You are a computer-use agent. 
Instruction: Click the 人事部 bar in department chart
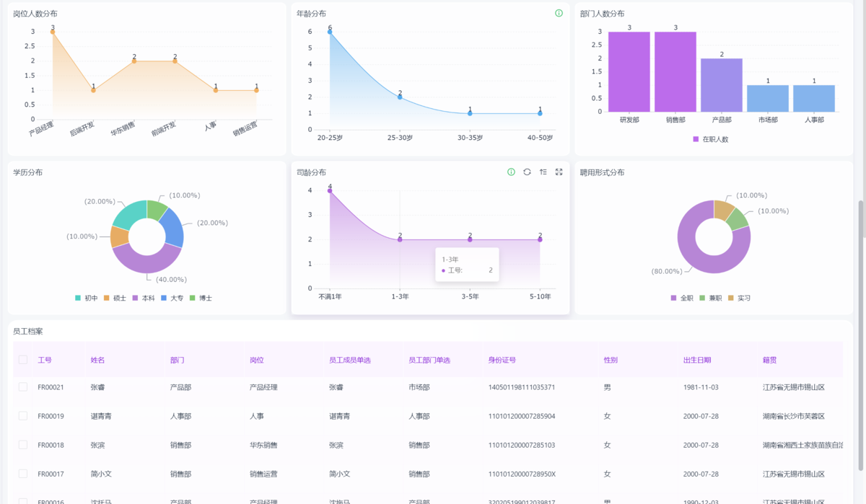click(x=814, y=99)
